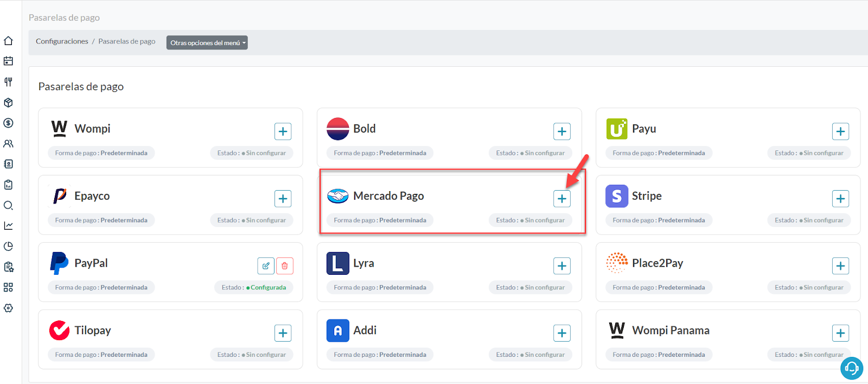Open the settings gear icon in sidebar
This screenshot has width=868, height=384.
(8, 308)
